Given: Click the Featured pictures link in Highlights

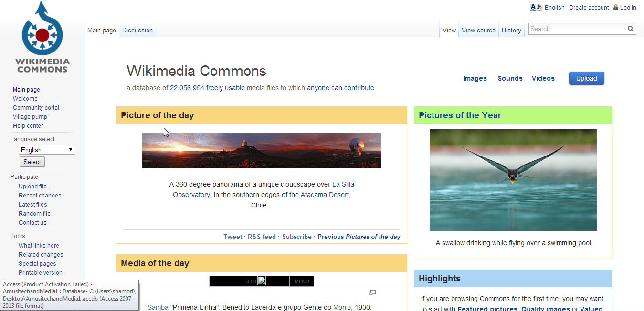Looking at the screenshot, I should 487,309.
